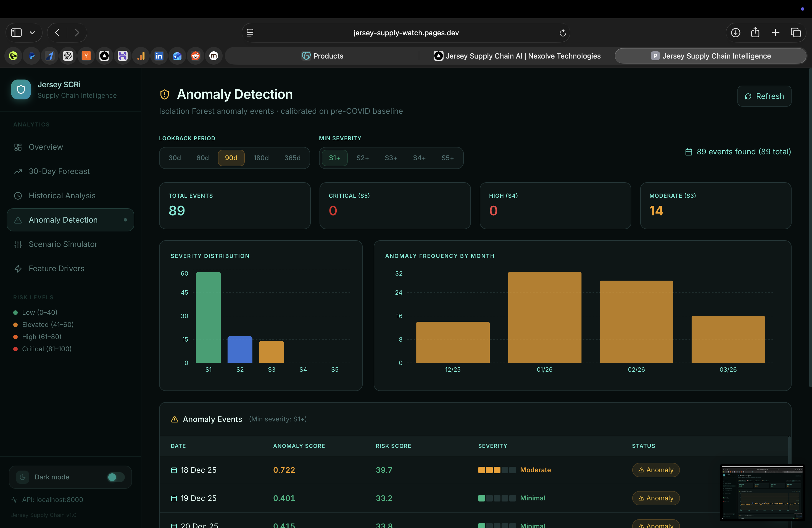Expand the browser tab overview control
This screenshot has height=528, width=812.
point(796,32)
